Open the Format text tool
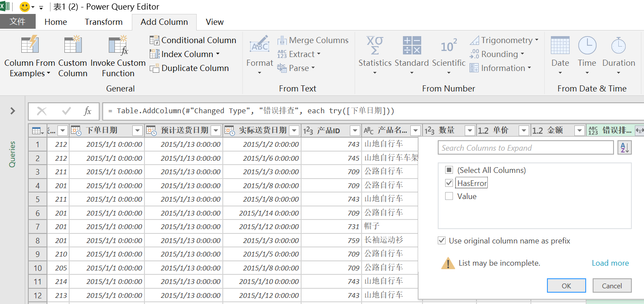 pos(259,56)
